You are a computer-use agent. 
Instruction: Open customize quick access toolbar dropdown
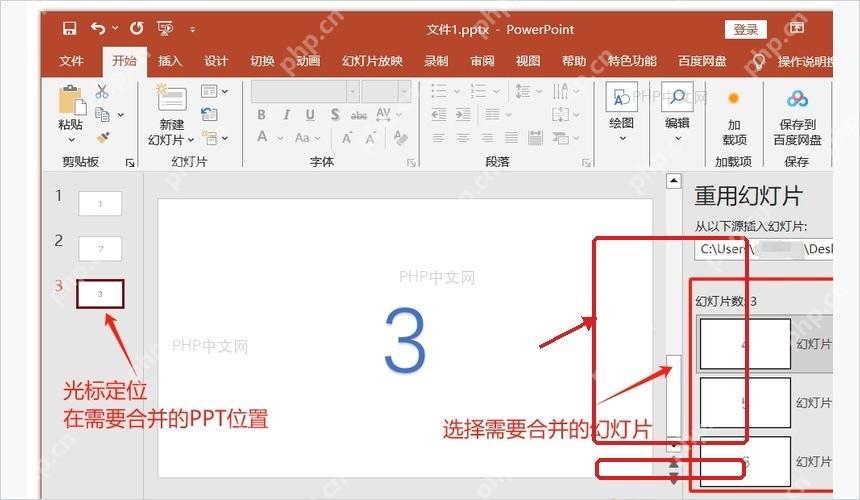pos(193,29)
